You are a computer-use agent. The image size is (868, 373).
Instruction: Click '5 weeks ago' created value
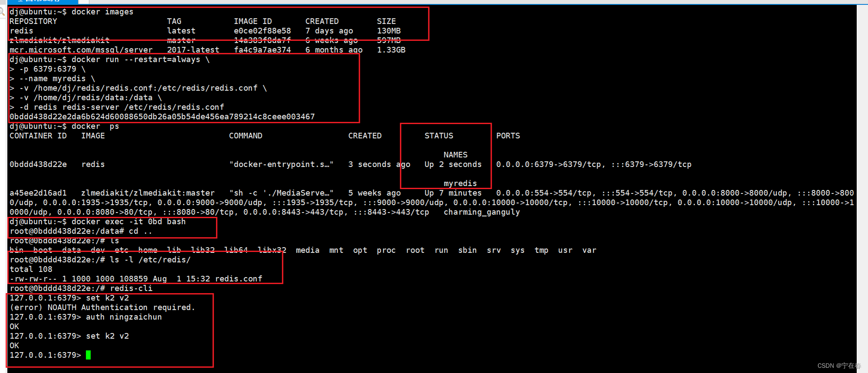(375, 193)
